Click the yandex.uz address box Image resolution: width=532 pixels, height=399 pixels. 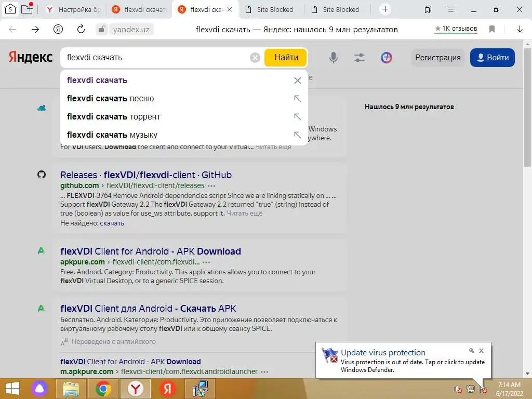[x=131, y=30]
